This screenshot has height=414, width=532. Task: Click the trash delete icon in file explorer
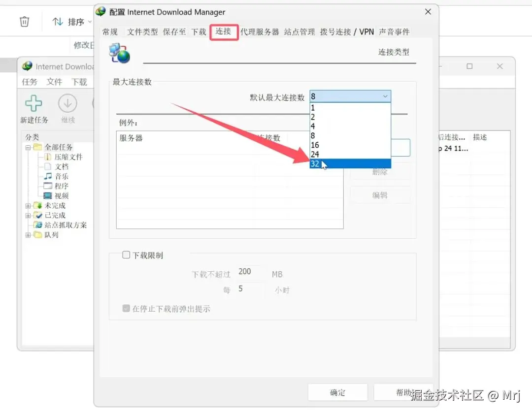(x=25, y=22)
